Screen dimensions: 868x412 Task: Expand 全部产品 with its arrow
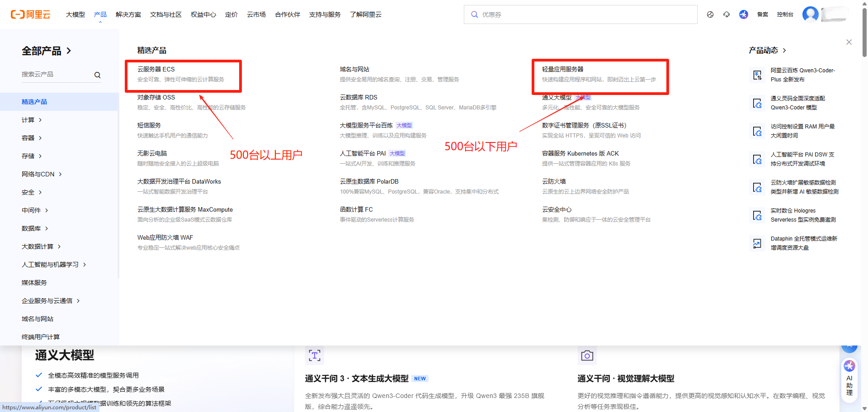(x=69, y=51)
